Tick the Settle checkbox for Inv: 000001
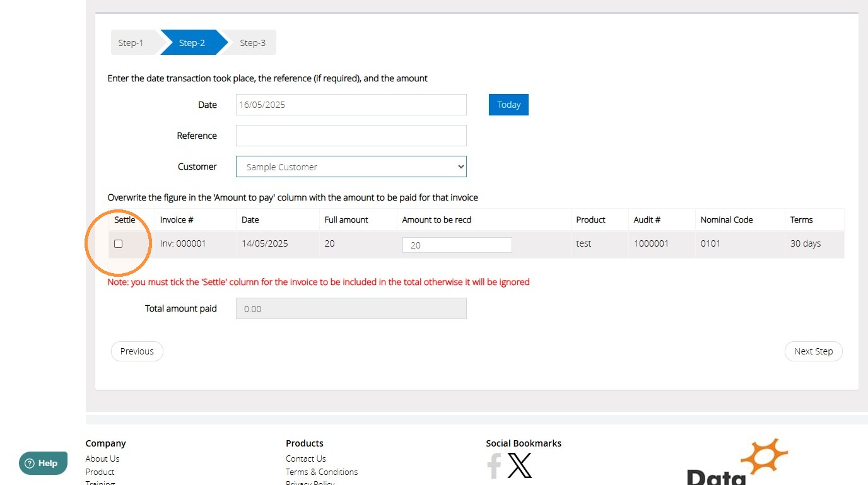This screenshot has width=868, height=485. 118,244
